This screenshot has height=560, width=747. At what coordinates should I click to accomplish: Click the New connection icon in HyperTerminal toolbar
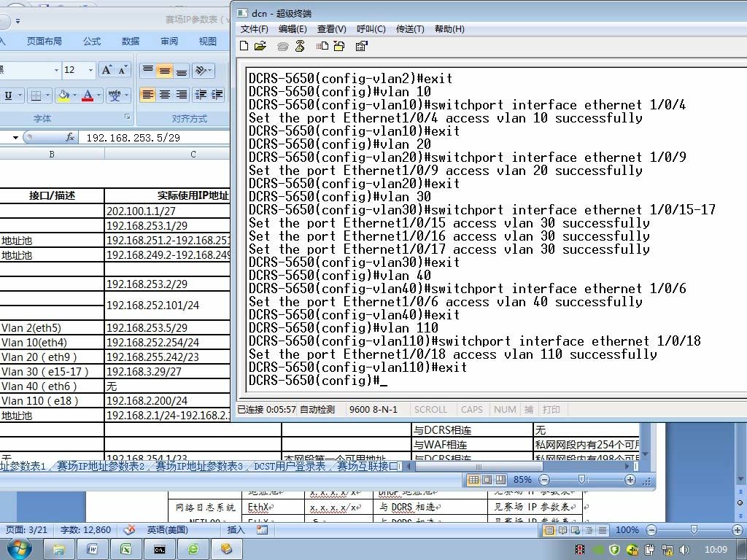244,46
